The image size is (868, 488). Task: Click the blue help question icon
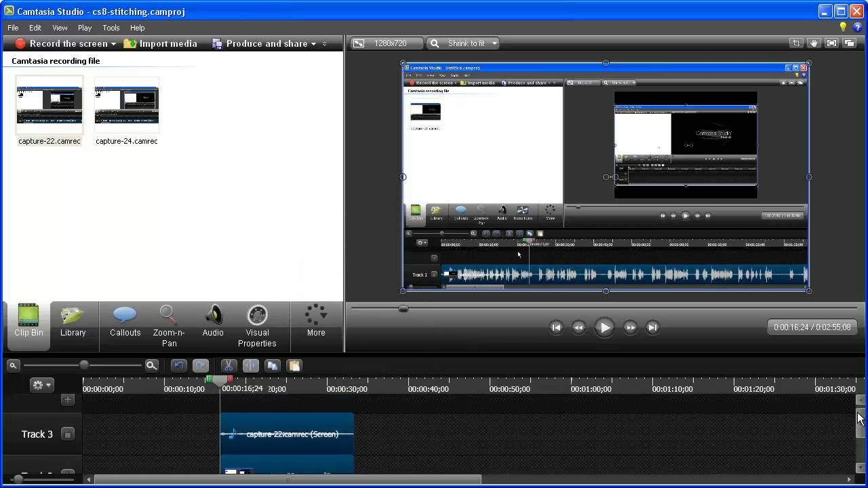coord(857,27)
